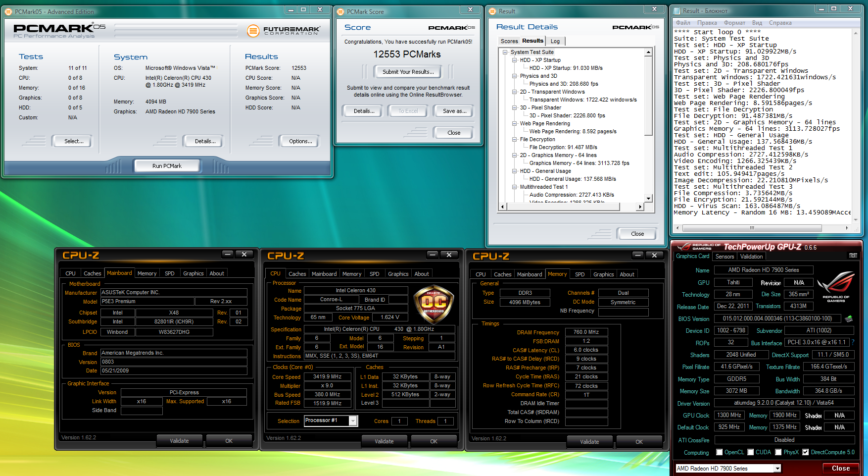Open the Processor #1 selection dropdown
The image size is (868, 476).
click(x=353, y=421)
